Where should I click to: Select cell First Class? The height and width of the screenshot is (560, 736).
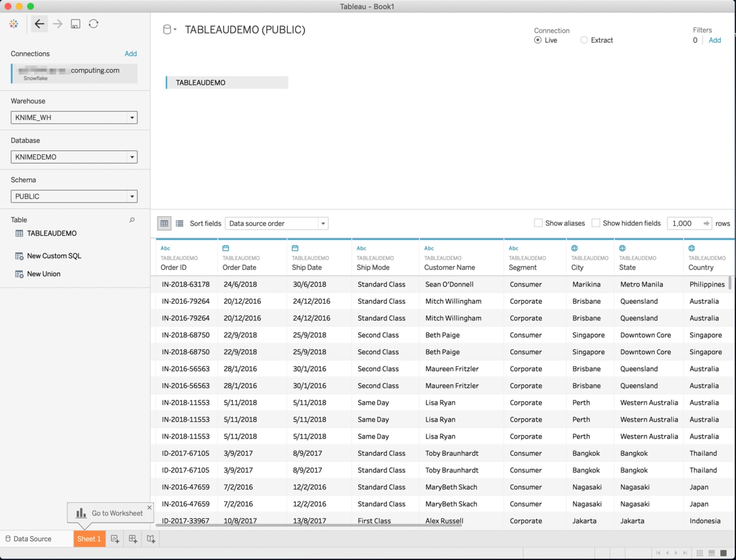(374, 521)
